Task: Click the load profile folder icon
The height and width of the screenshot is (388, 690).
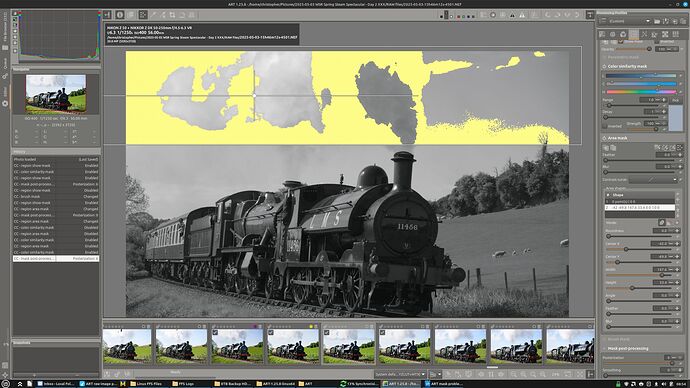Action: [657, 21]
